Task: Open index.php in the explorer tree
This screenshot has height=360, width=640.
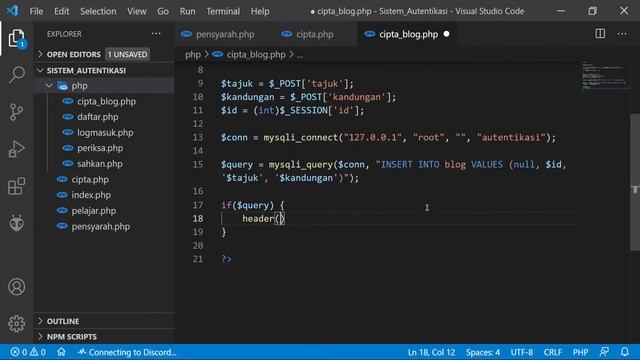Action: click(91, 195)
